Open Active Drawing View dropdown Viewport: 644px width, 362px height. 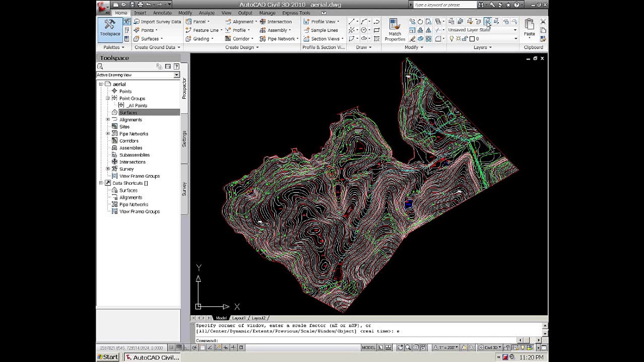pos(176,75)
